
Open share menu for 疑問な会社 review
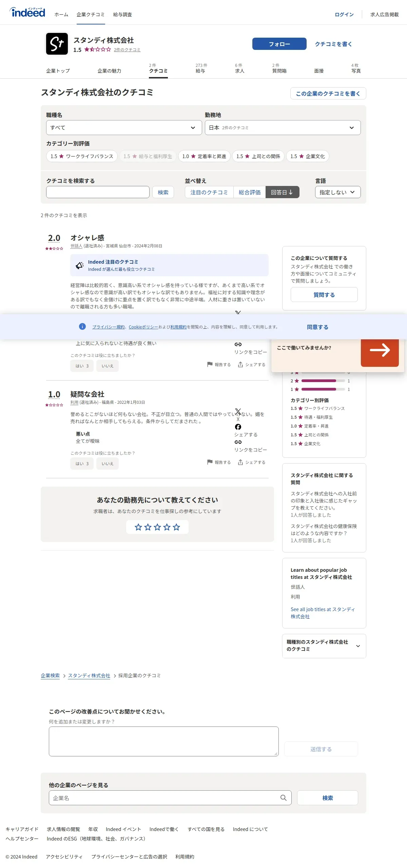click(x=251, y=462)
